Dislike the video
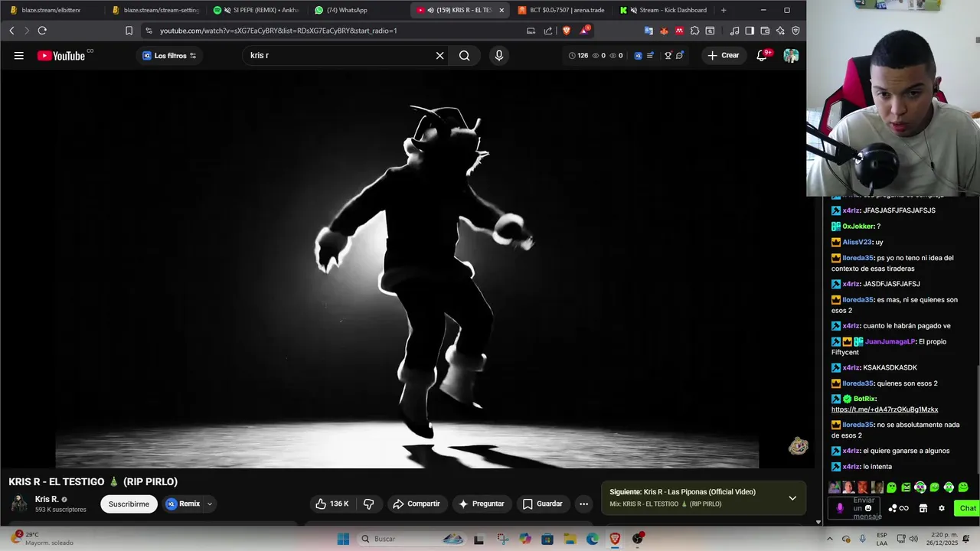Image resolution: width=980 pixels, height=551 pixels. click(368, 504)
